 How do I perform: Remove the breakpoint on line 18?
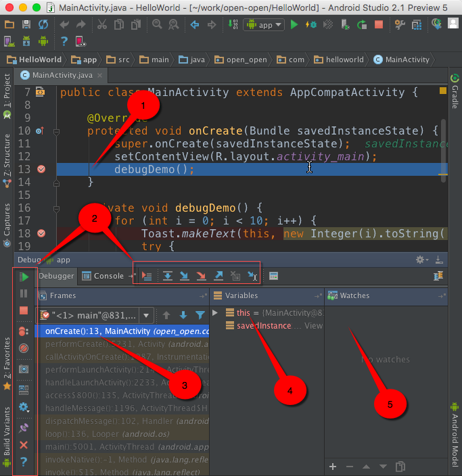pos(41,233)
